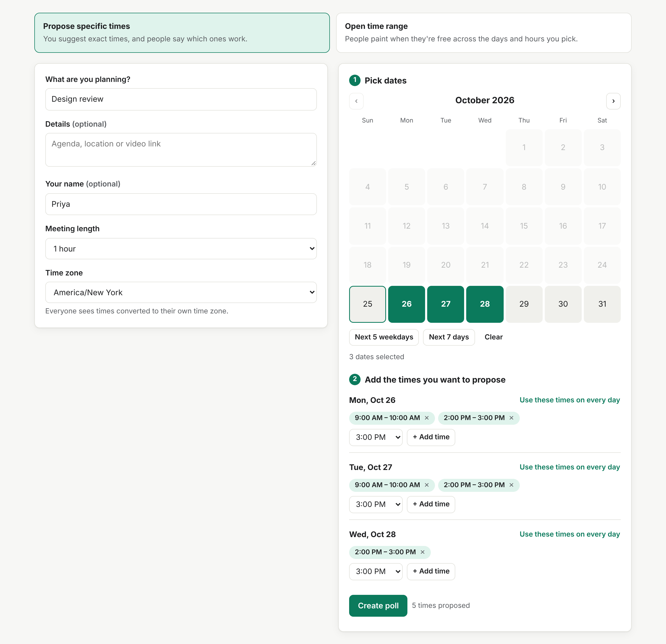Screen dimensions: 666x644
Task: Open the time selector for Mon, Oct 26
Action: tap(375, 437)
